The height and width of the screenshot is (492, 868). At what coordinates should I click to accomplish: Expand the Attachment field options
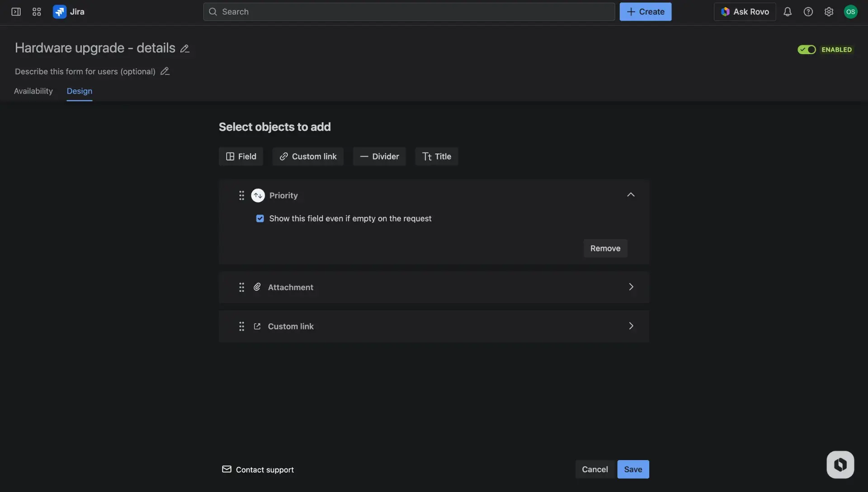[631, 287]
